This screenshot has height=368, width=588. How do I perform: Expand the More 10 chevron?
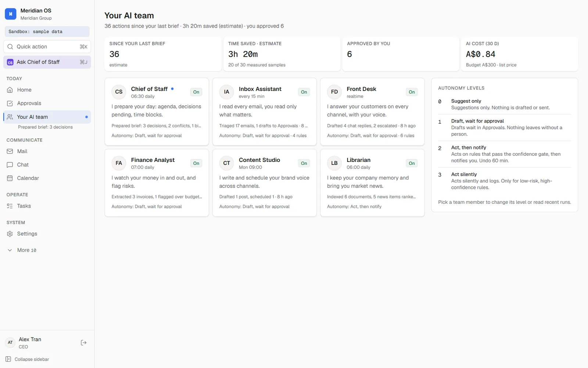coord(10,250)
